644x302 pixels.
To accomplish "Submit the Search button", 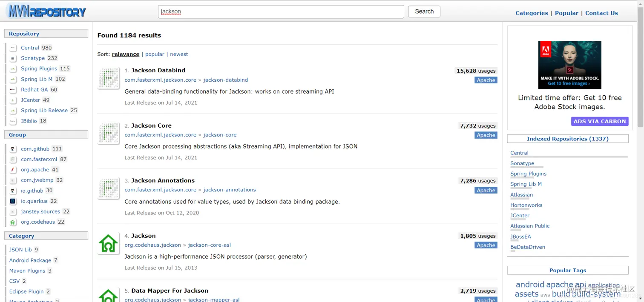I will click(x=424, y=11).
